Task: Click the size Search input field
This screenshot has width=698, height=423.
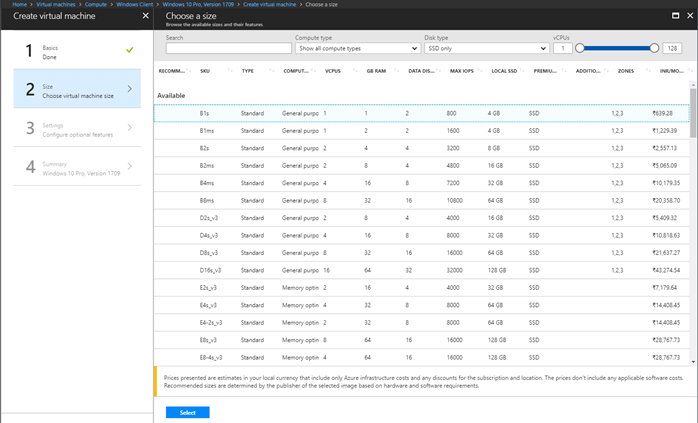Action: pos(228,49)
